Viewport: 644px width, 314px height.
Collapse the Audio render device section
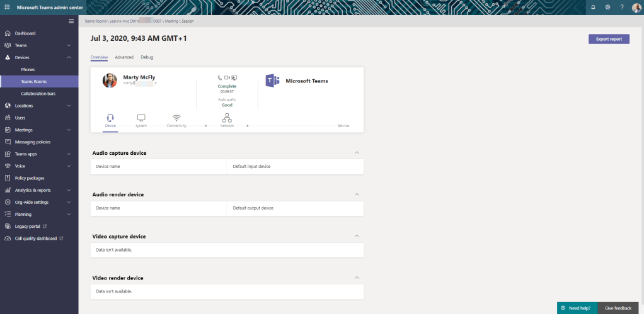[x=357, y=194]
